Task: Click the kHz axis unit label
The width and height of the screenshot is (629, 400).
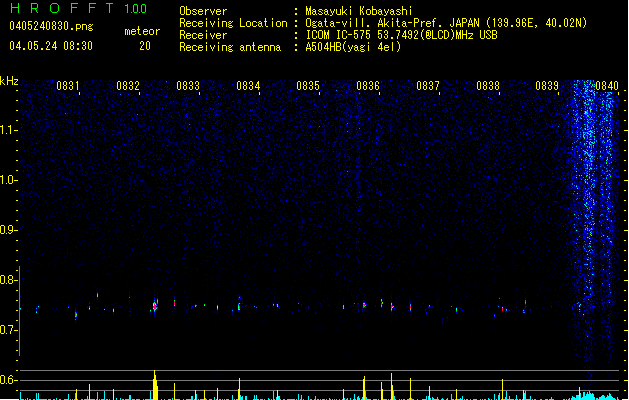Action: click(9, 81)
